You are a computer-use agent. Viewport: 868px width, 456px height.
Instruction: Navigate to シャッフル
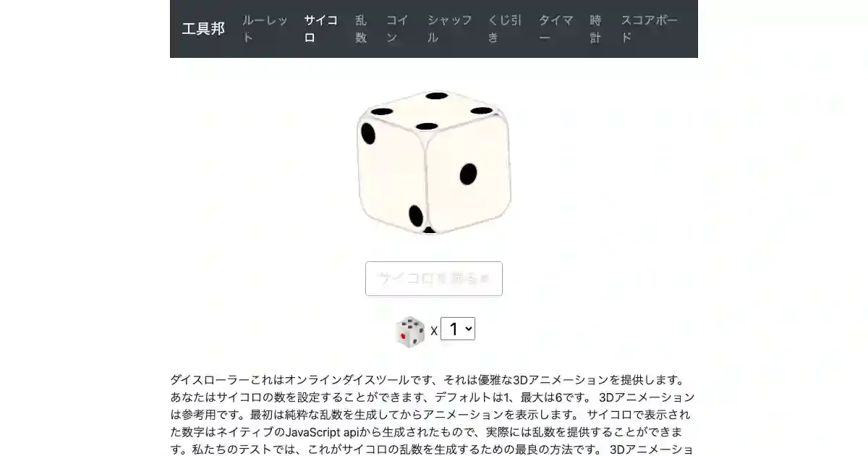coord(449,29)
